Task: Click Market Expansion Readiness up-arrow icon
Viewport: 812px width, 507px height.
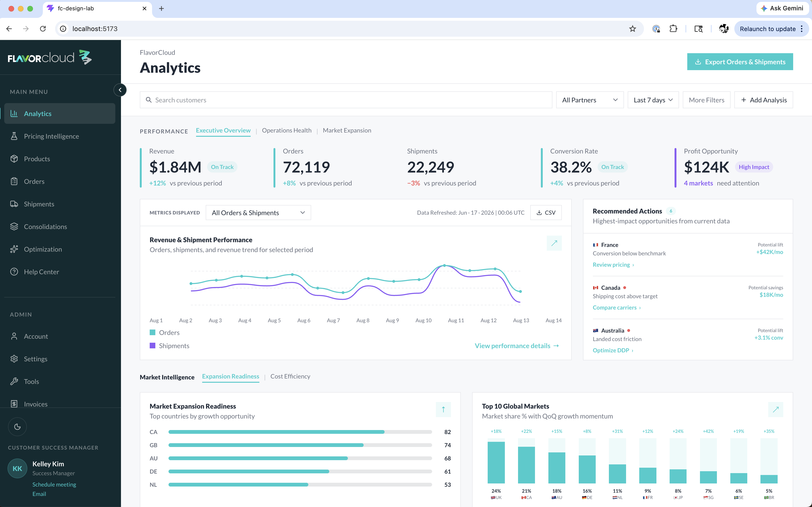Action: point(443,409)
